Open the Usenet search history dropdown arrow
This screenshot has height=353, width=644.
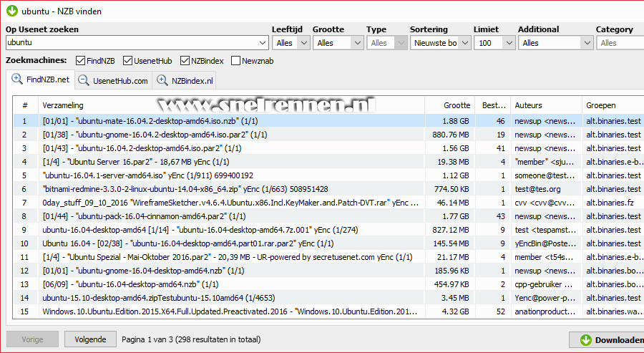263,43
